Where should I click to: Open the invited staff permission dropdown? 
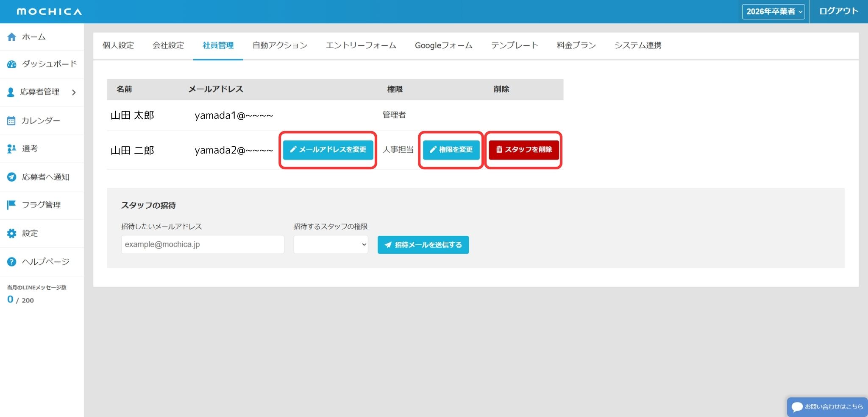331,245
